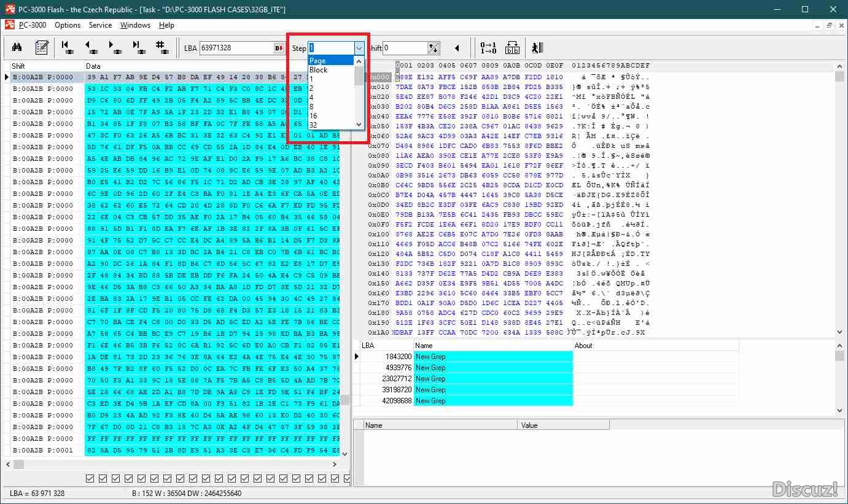This screenshot has width=848, height=504.
Task: Click into the LBA input field
Action: pyautogui.click(x=236, y=48)
